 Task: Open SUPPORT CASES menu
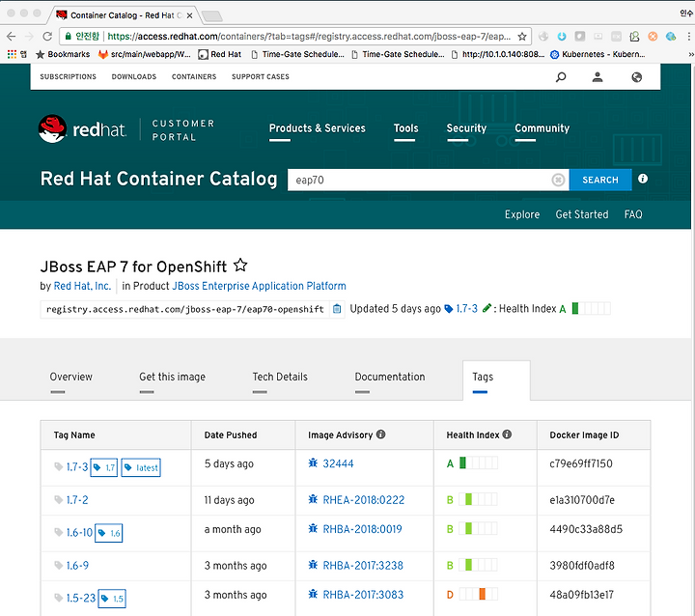tap(261, 76)
